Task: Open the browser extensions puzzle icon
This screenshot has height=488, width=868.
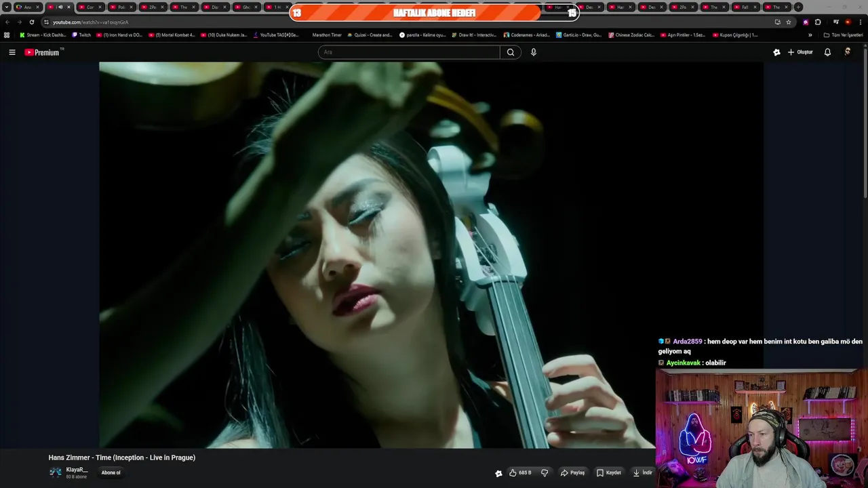Action: (818, 22)
